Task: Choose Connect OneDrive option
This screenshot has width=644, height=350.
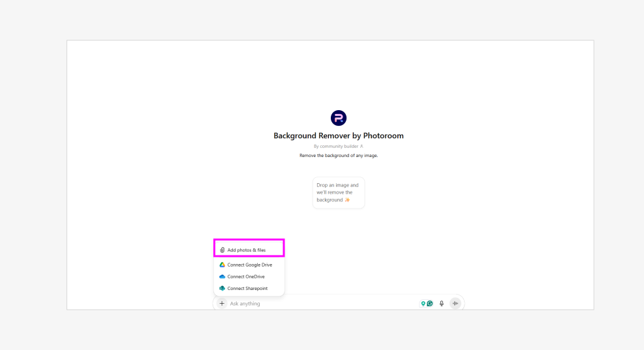Action: click(249, 276)
